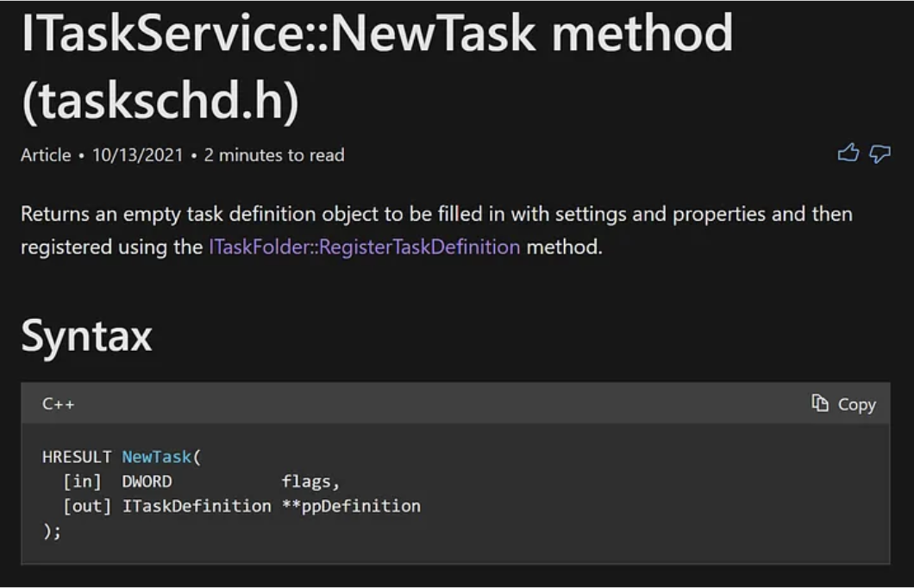The height and width of the screenshot is (588, 914).
Task: Click the Article label under the title
Action: 46,155
